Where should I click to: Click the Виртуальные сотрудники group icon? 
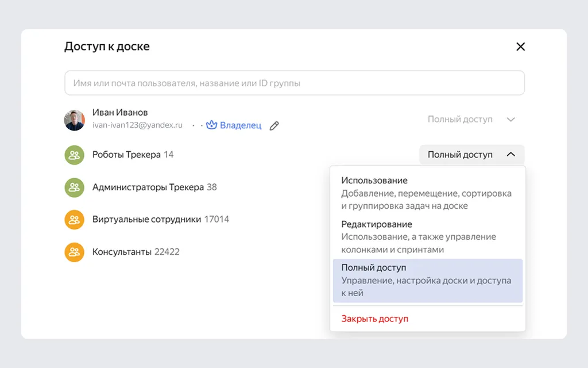coord(74,220)
